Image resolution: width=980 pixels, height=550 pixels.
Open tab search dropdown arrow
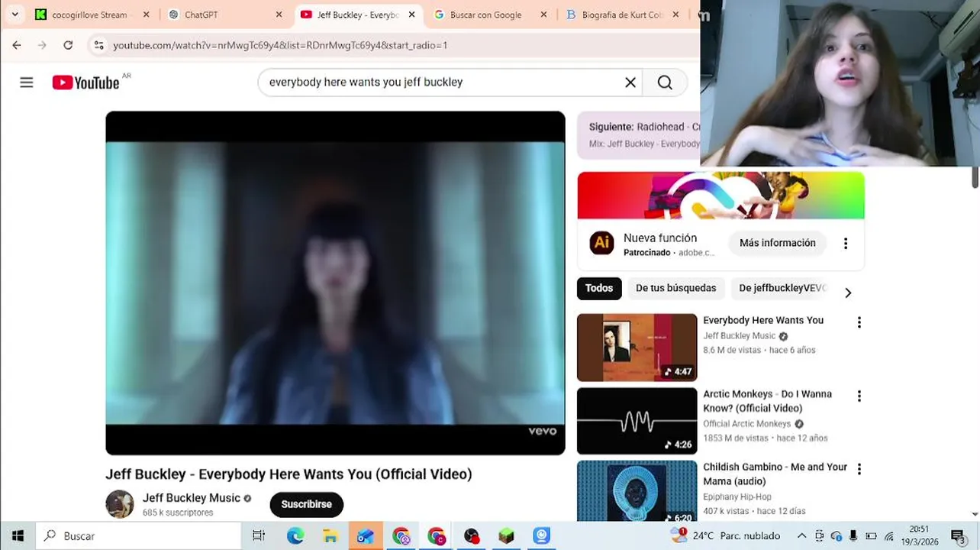15,15
